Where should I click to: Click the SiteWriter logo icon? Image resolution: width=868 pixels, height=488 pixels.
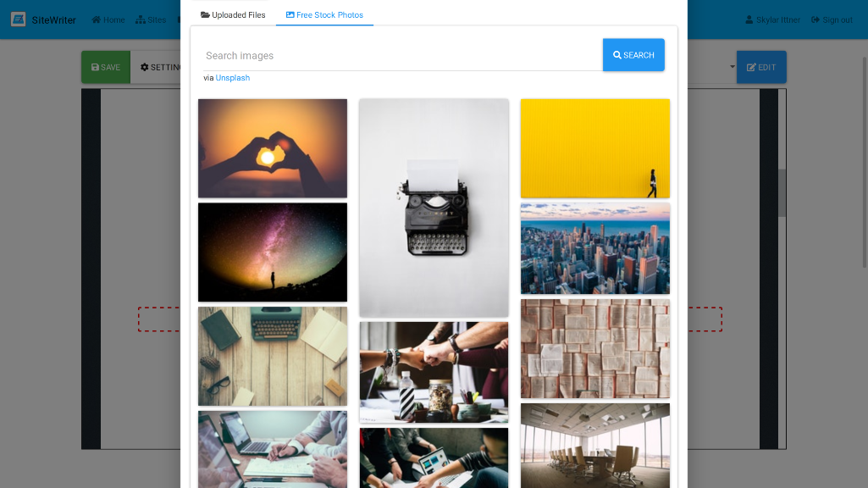point(19,19)
